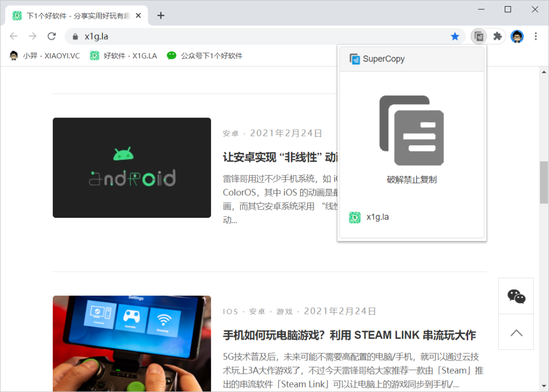This screenshot has width=549, height=392.
Task: Click the page scrollbar thumb
Action: pos(544,182)
